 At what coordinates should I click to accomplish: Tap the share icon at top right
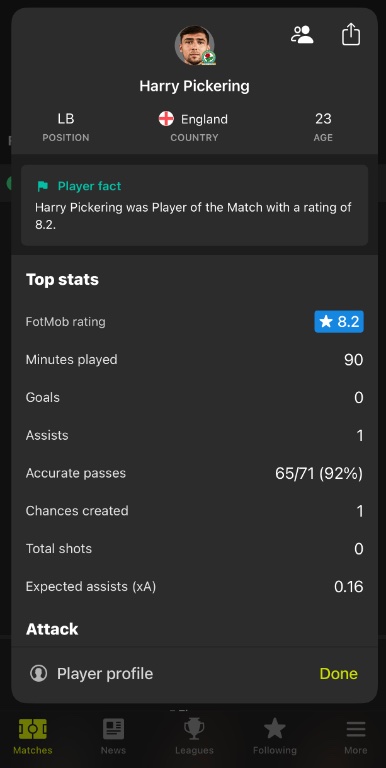pyautogui.click(x=351, y=35)
